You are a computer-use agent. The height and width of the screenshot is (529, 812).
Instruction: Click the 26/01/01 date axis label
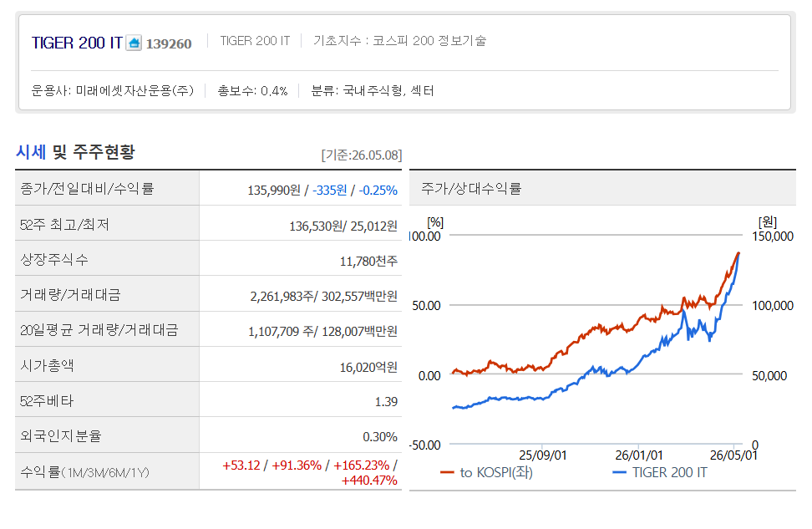coord(639,455)
